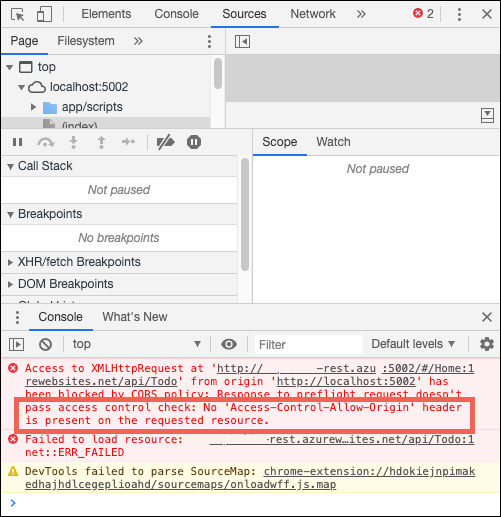
Task: Expand XHR/fetch Breakpoints section
Action: click(10, 262)
